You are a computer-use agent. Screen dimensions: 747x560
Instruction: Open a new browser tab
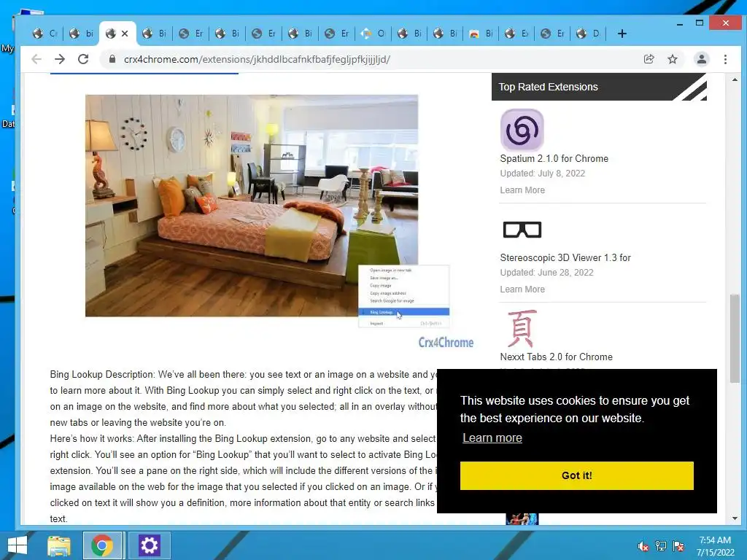622,34
